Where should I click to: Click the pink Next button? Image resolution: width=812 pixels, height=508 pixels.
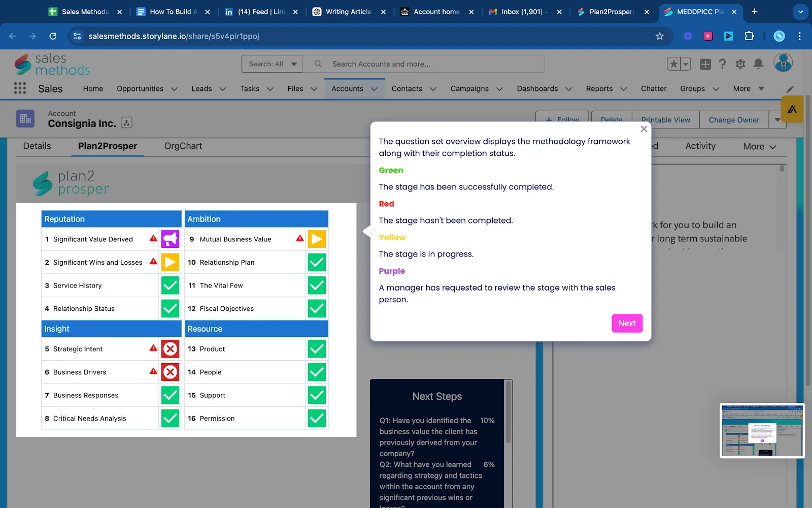[x=627, y=323]
